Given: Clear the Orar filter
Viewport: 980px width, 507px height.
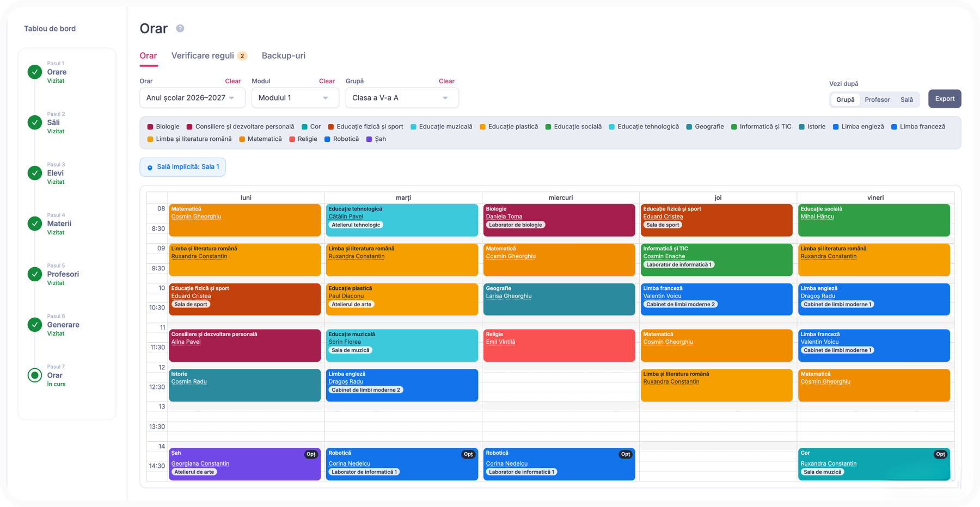Looking at the screenshot, I should click(x=232, y=81).
